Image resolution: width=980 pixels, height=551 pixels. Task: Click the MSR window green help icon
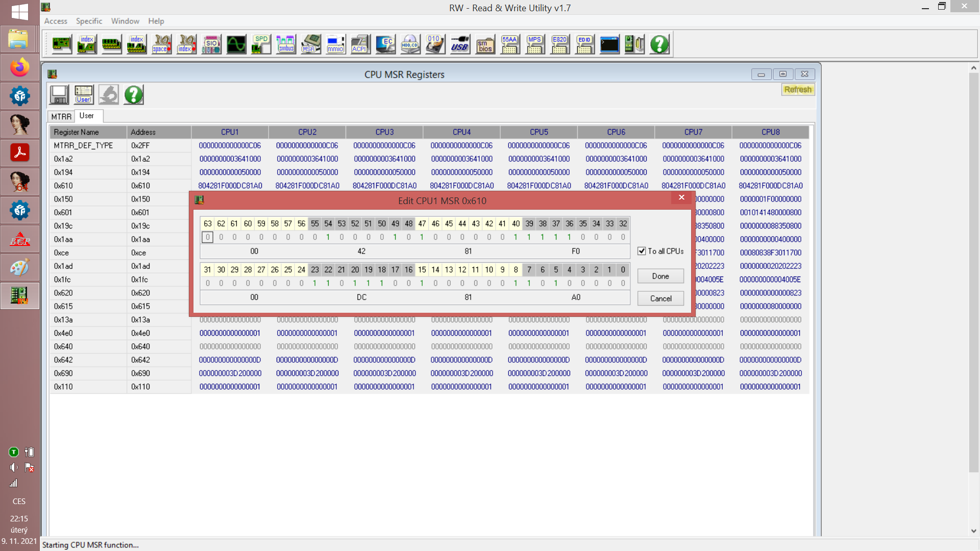(x=134, y=95)
